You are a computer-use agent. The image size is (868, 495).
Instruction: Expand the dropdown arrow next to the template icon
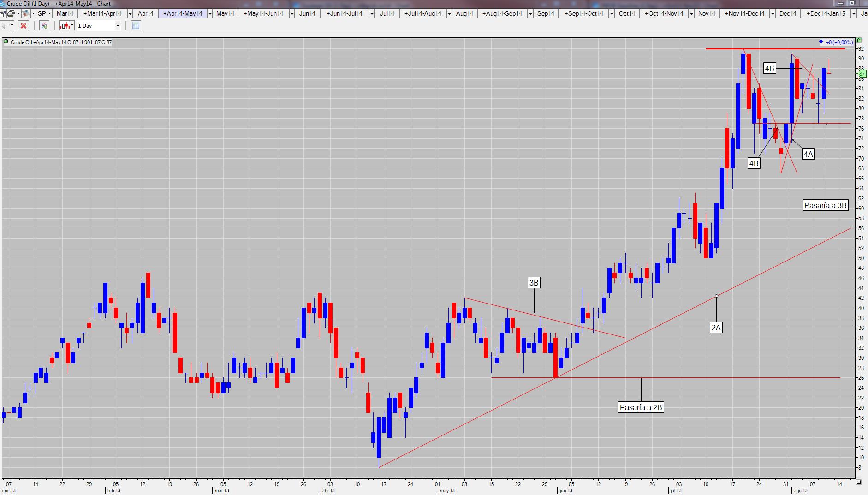click(x=33, y=13)
